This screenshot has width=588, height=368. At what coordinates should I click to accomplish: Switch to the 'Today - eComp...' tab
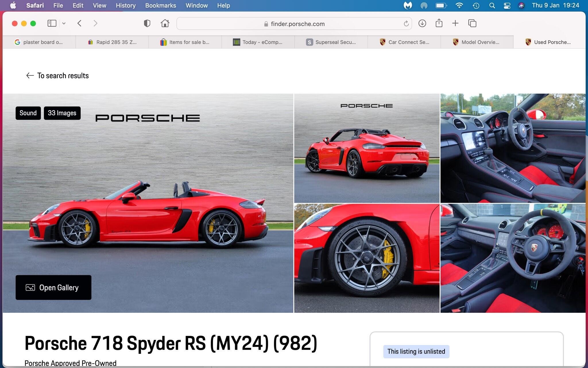[258, 42]
